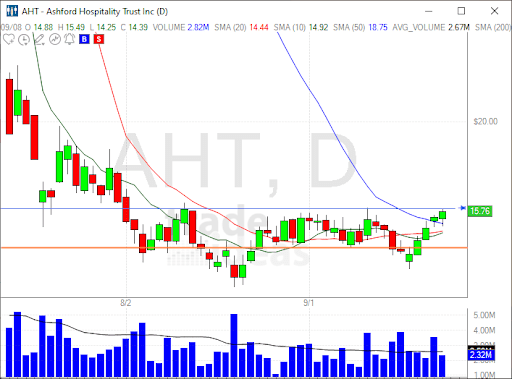Click the Trade Ideas window logo icon
512x379 pixels.
[12, 11]
